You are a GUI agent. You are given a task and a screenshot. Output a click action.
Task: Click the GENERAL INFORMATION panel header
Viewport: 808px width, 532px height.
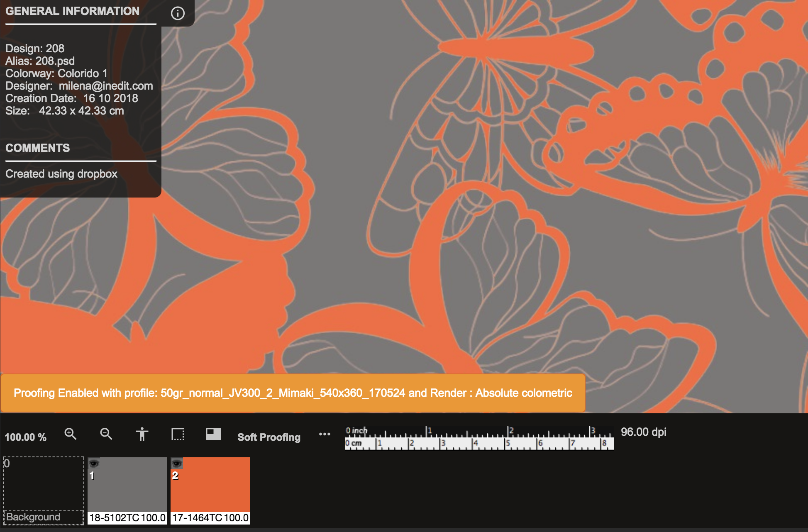point(73,11)
